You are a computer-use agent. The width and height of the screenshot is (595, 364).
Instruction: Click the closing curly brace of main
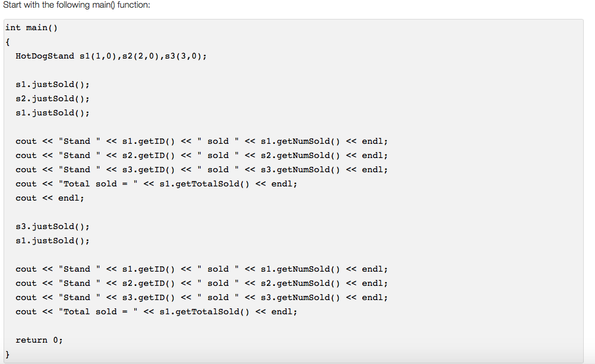tap(8, 355)
